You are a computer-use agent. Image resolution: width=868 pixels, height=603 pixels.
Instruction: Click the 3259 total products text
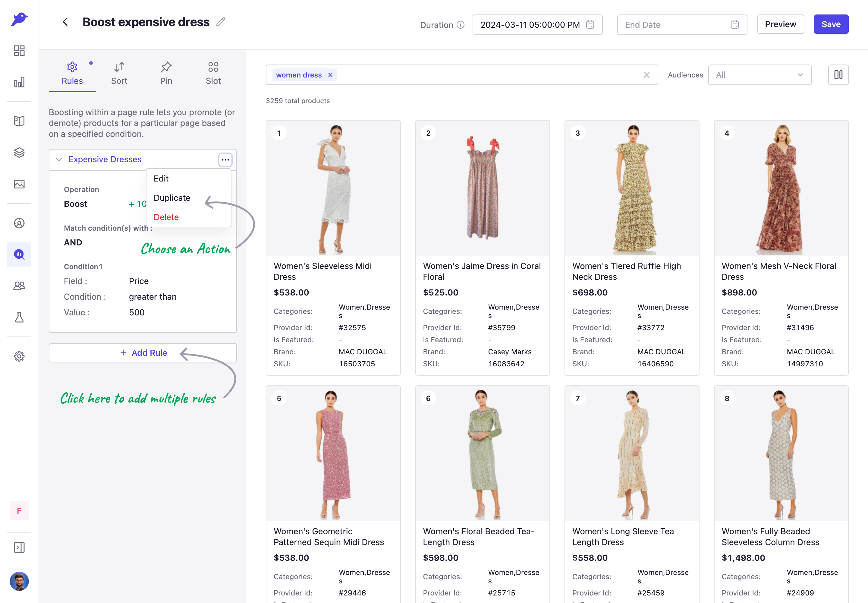click(298, 101)
